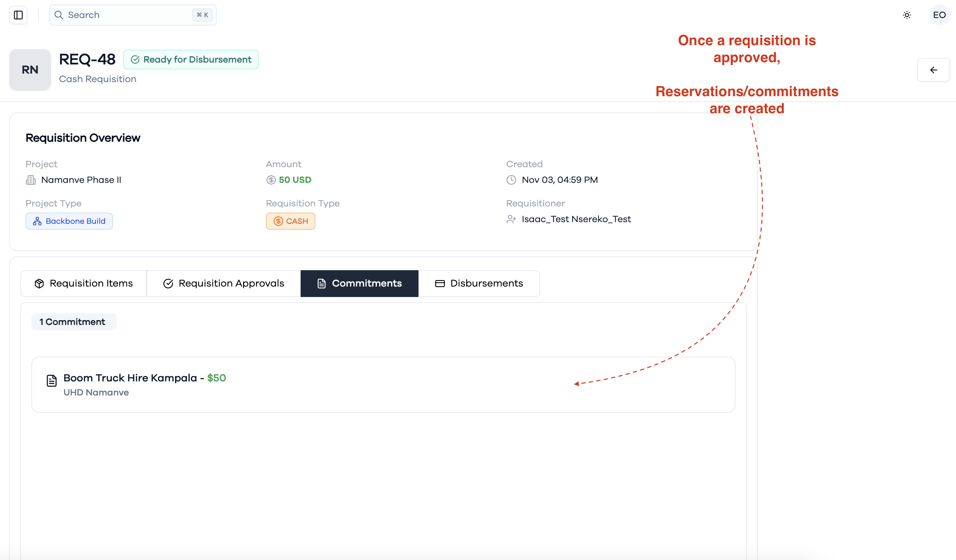Click the document icon on Boom Truck commitment
956x560 pixels.
click(52, 380)
